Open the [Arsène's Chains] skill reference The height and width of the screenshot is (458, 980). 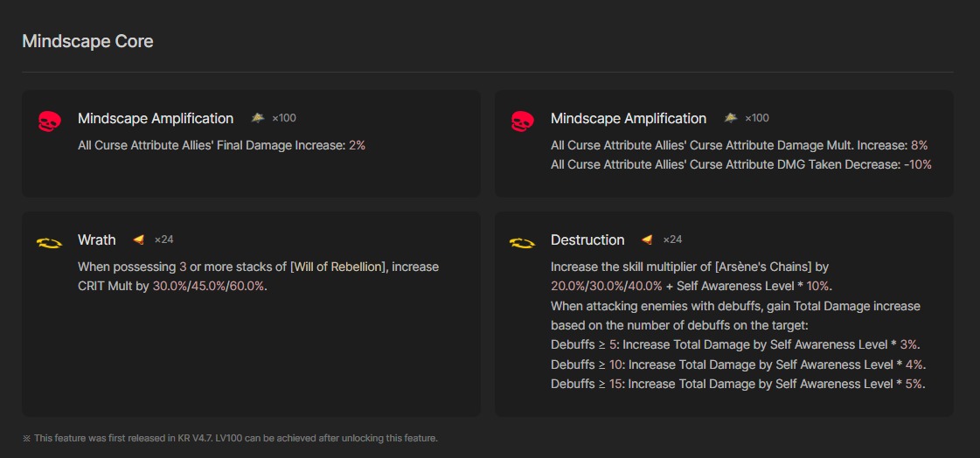746,267
